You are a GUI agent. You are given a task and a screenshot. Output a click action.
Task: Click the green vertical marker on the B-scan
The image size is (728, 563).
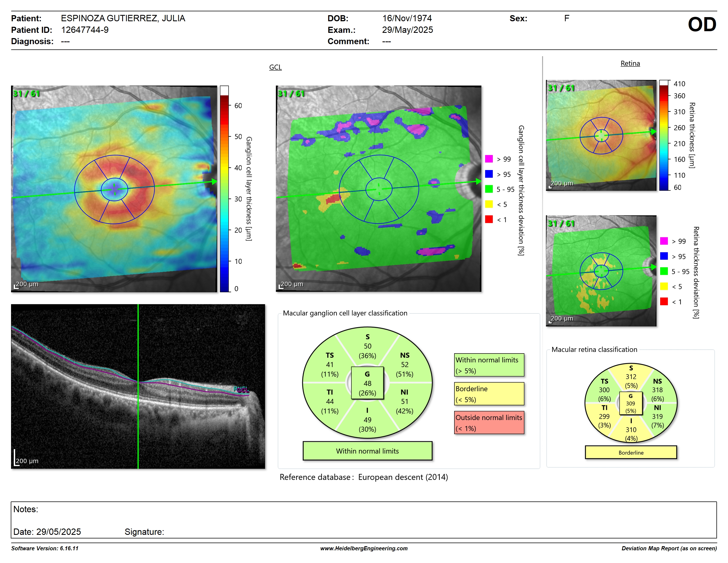(x=138, y=386)
